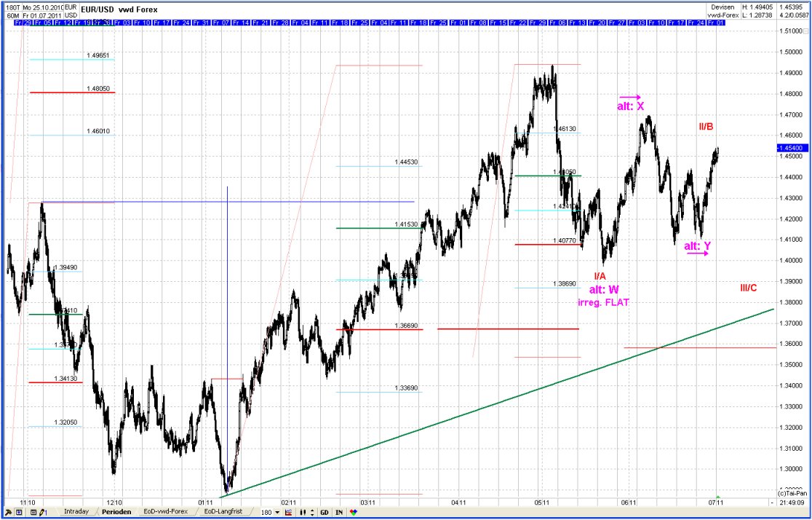The height and width of the screenshot is (520, 812).
Task: Toggle the IN indicator button
Action: [x=338, y=512]
